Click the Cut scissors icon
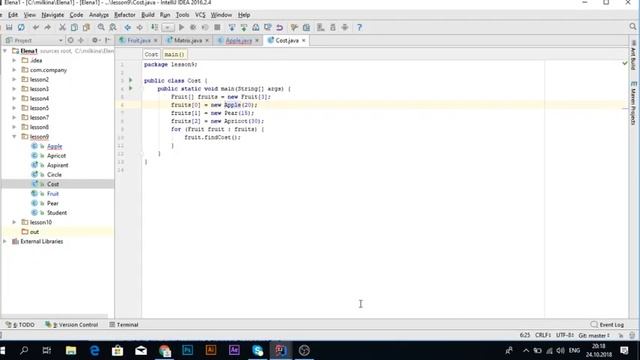The height and width of the screenshot is (360, 640). (62, 27)
